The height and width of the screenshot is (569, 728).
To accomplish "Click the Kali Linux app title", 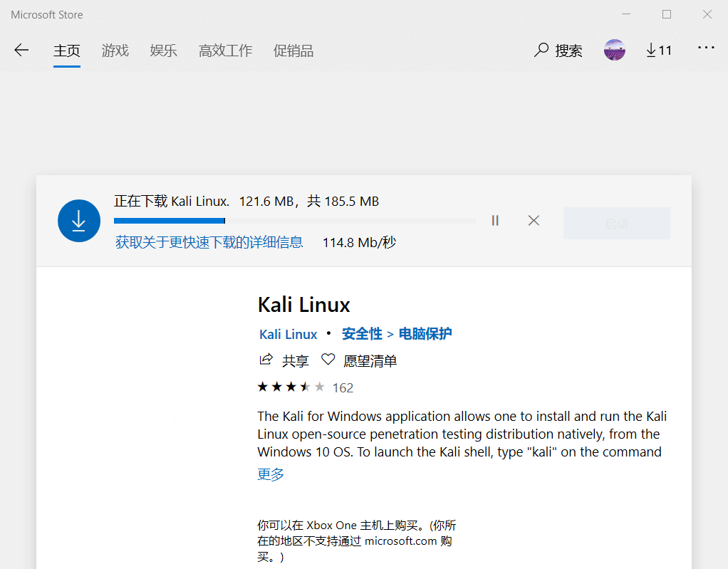I will pyautogui.click(x=303, y=305).
